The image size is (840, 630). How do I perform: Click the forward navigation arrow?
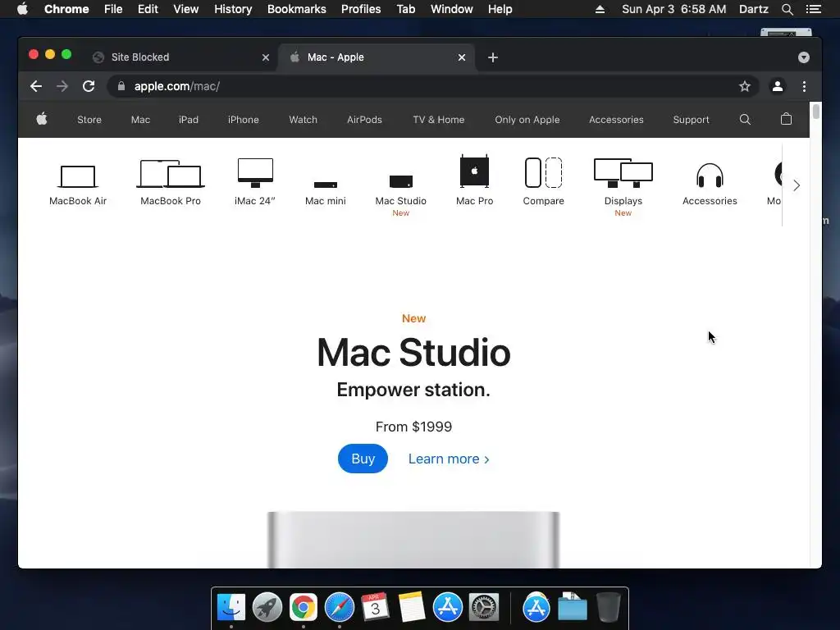[x=62, y=86]
